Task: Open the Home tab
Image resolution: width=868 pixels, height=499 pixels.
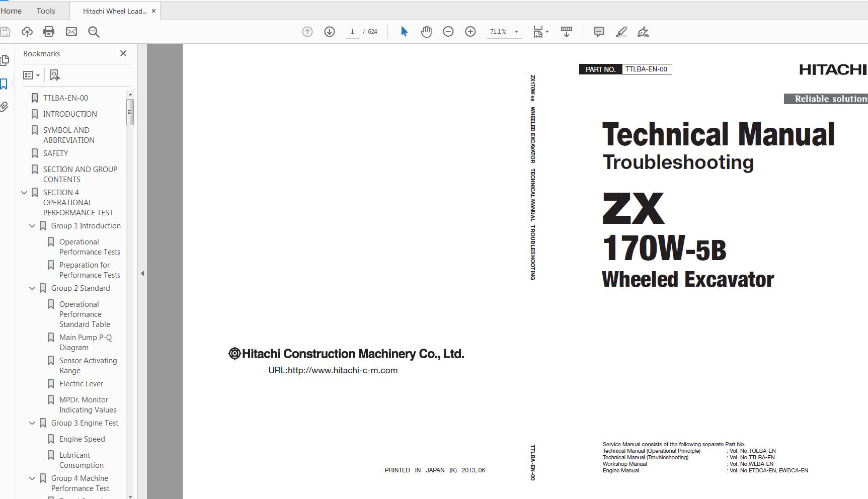Action: (x=11, y=10)
